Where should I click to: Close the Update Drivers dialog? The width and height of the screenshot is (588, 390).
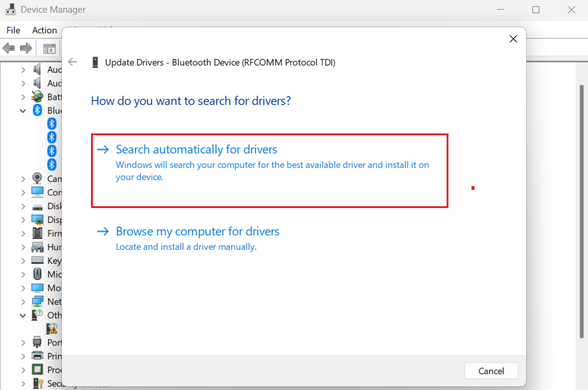coord(513,39)
